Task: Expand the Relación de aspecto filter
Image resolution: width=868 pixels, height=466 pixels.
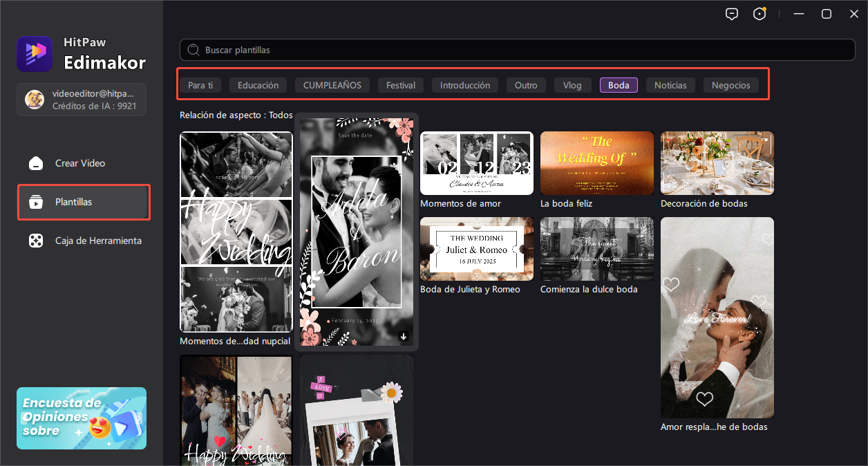Action: point(236,115)
